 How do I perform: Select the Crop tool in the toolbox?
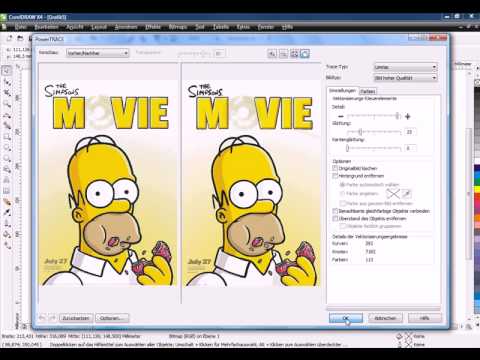(x=7, y=92)
